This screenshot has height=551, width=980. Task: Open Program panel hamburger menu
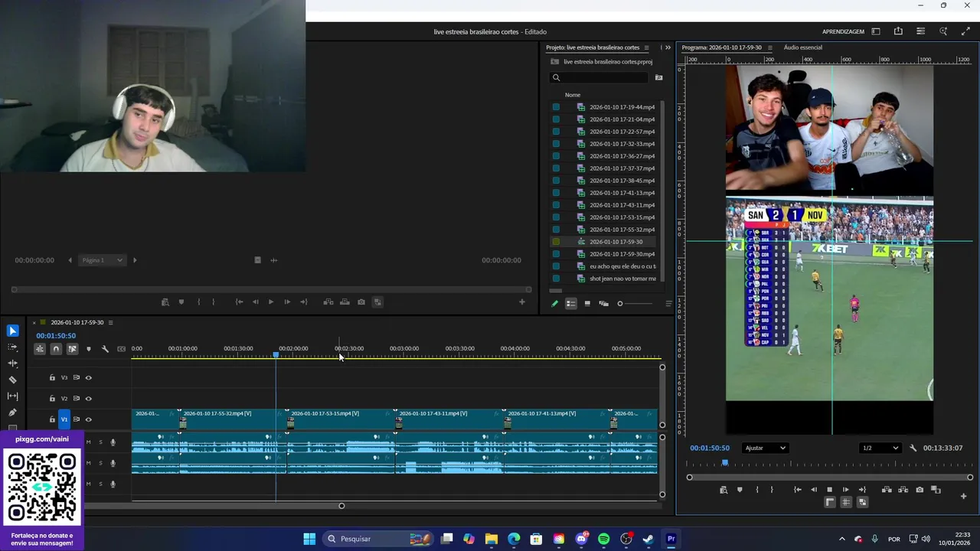point(769,47)
